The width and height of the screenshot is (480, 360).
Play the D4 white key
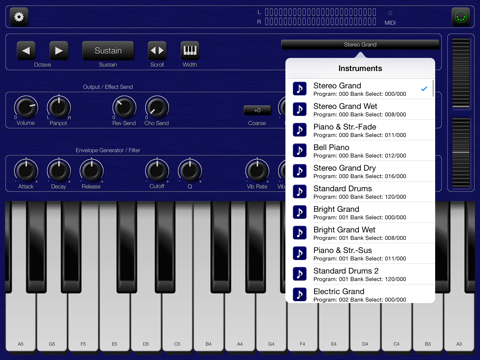pyautogui.click(x=365, y=328)
